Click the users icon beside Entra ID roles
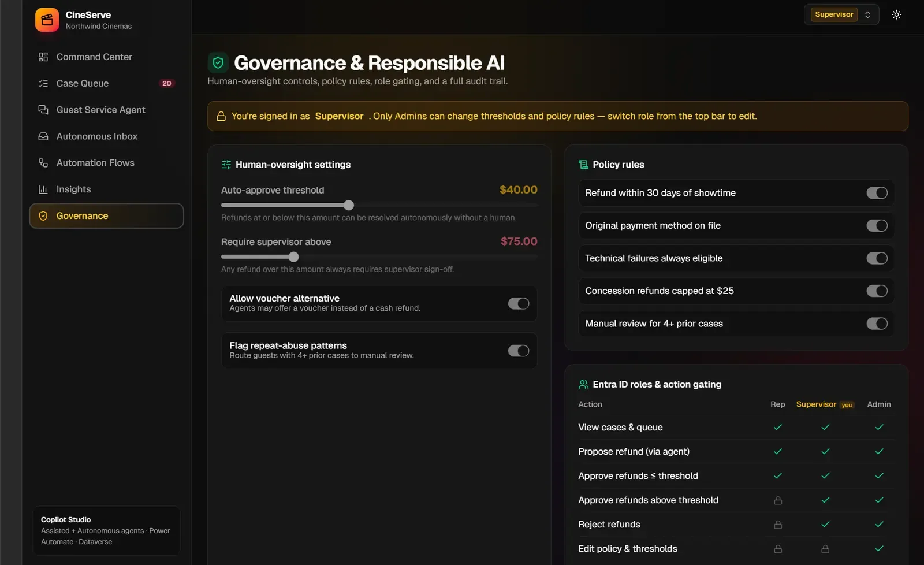 point(583,384)
